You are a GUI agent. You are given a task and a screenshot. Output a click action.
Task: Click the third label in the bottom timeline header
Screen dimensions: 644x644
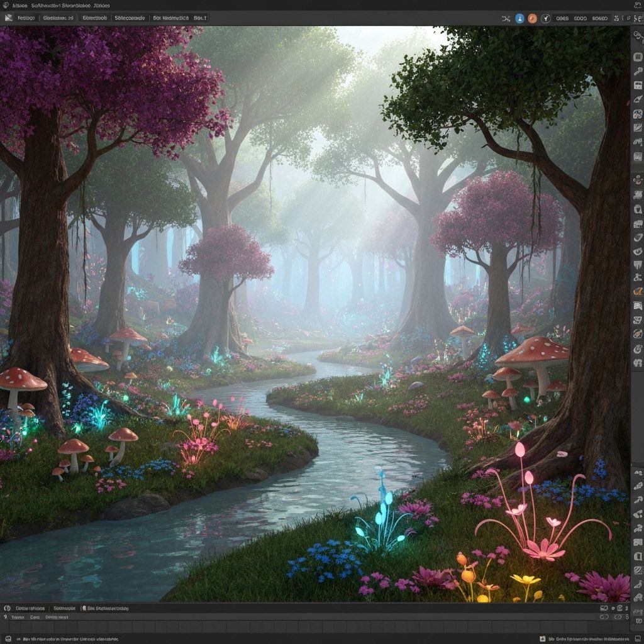107,608
